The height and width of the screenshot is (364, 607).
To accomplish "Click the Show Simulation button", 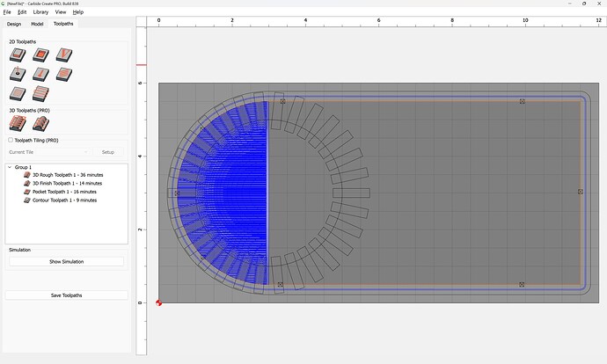I will [x=67, y=262].
